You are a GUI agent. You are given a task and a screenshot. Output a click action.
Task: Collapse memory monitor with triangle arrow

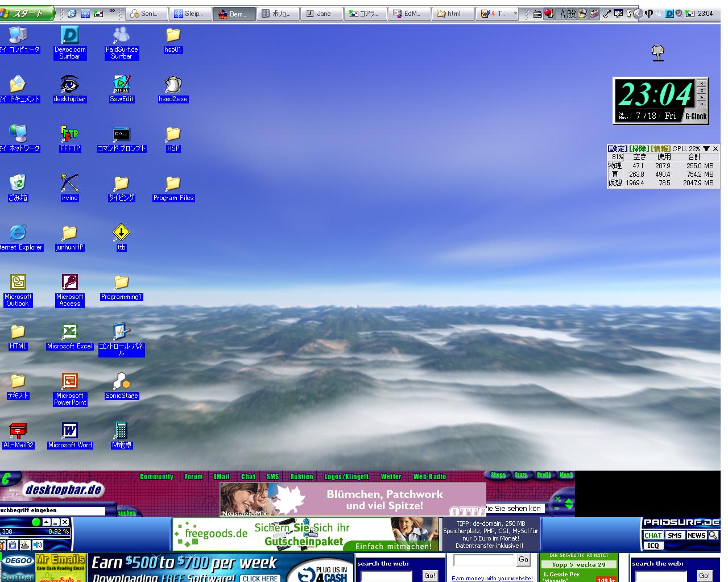(706, 149)
